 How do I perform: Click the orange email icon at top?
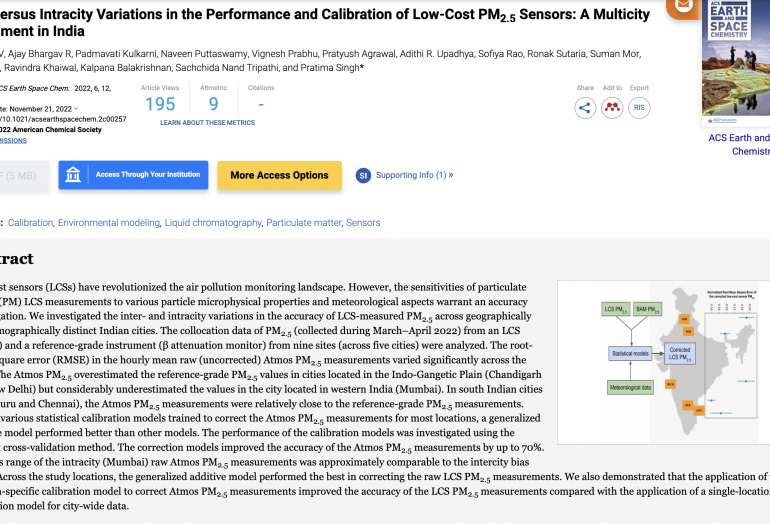[684, 5]
